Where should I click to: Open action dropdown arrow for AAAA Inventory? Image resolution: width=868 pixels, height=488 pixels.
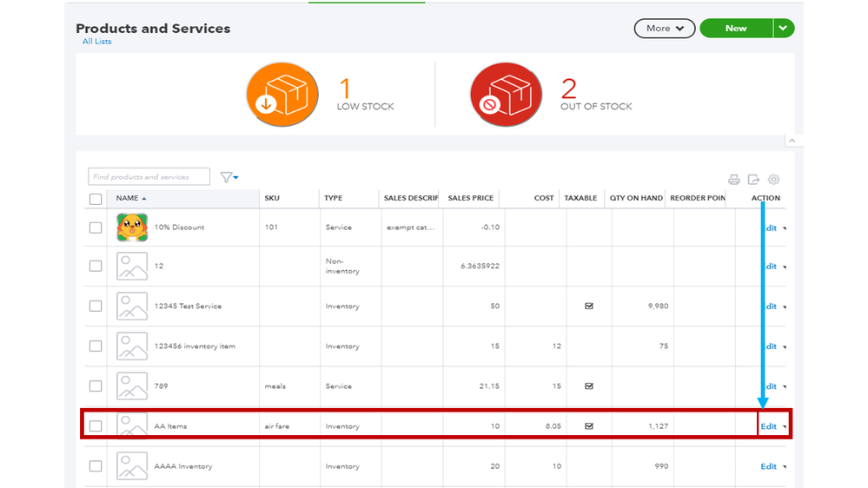[x=785, y=467]
